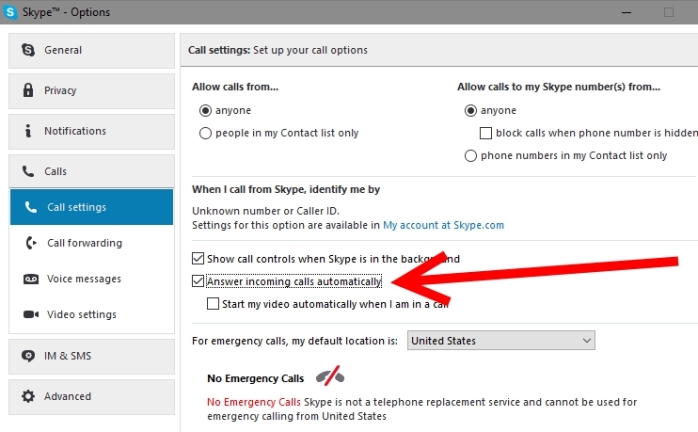Choose phone numbers in my Contact list only
698x432 pixels.
pos(471,155)
